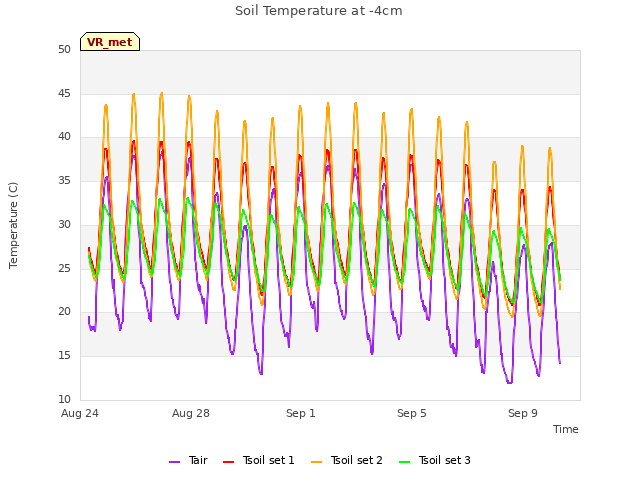Click the 45 y-axis tick label
Screen dimensions: 640x480
[x=64, y=94]
